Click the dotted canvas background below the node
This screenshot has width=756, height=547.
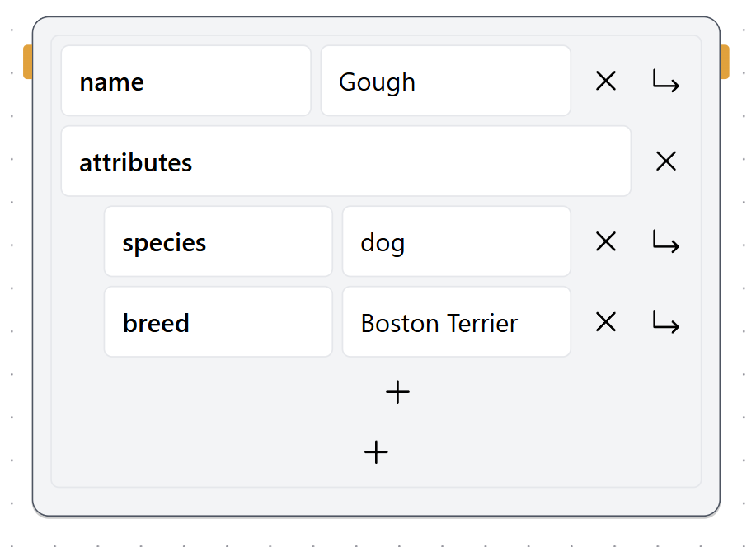point(376,534)
